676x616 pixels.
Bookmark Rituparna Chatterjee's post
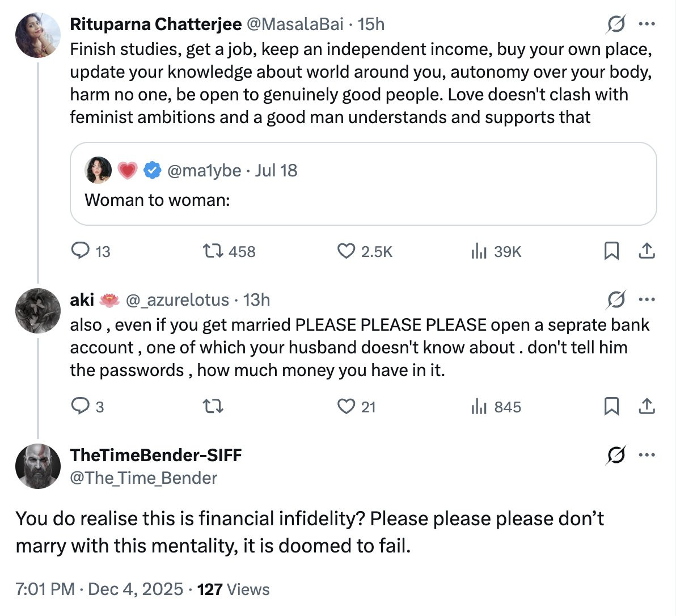[611, 251]
